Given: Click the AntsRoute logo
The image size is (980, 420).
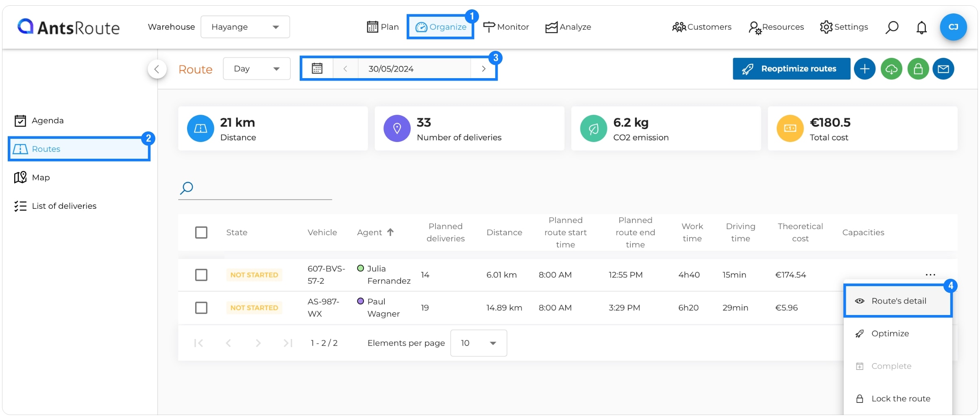Looking at the screenshot, I should pyautogui.click(x=68, y=27).
